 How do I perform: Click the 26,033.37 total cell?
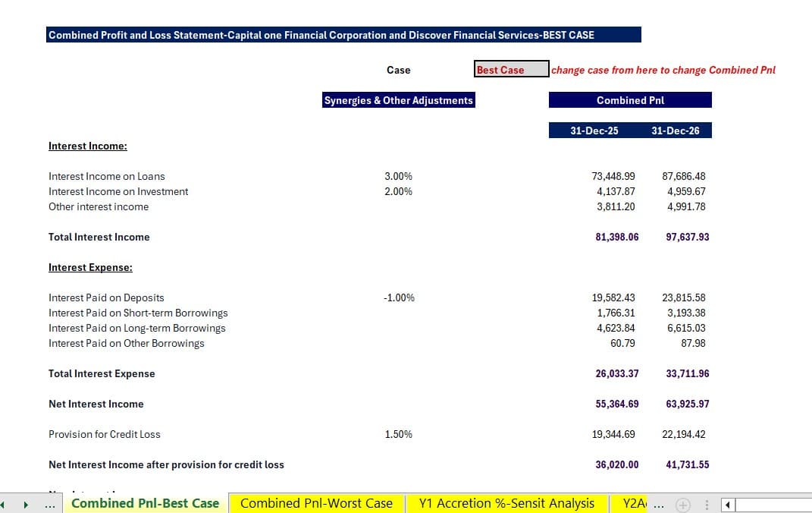[616, 373]
